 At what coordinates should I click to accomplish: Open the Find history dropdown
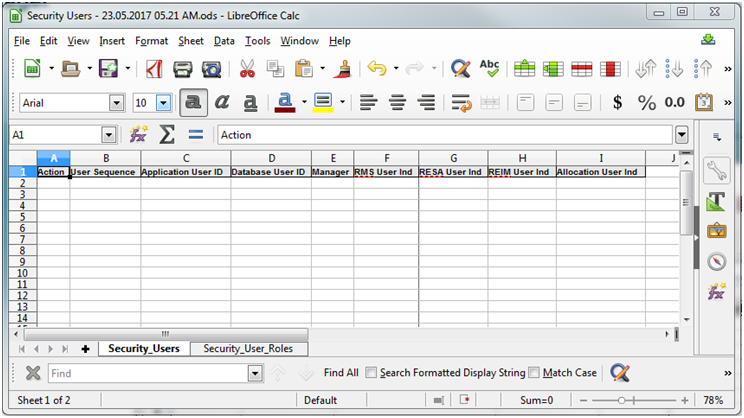coord(255,374)
